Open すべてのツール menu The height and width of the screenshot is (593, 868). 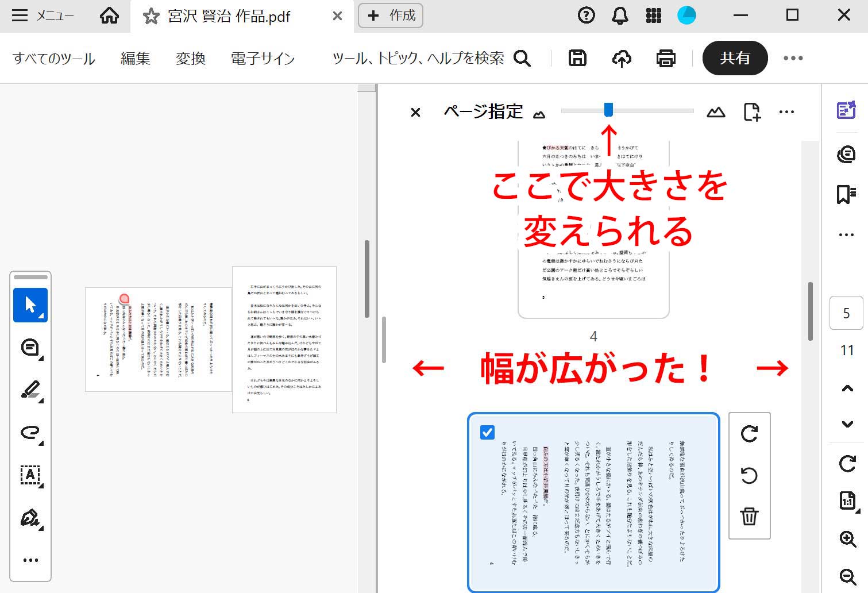(x=54, y=58)
